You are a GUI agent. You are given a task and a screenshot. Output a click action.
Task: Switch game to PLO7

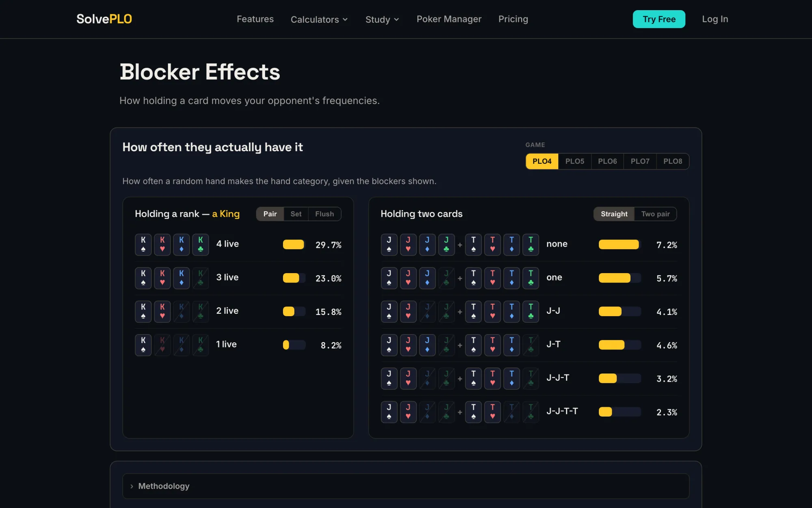(640, 161)
